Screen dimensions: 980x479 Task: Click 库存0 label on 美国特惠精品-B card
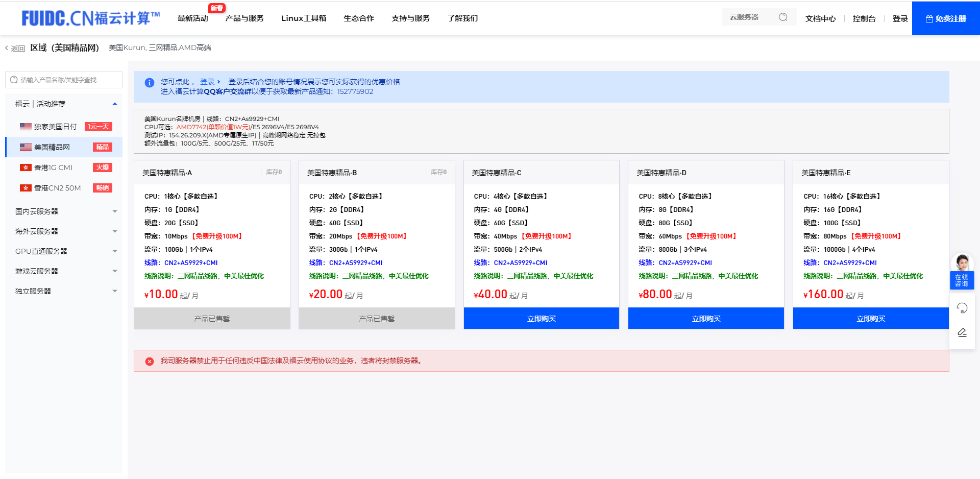pyautogui.click(x=438, y=172)
